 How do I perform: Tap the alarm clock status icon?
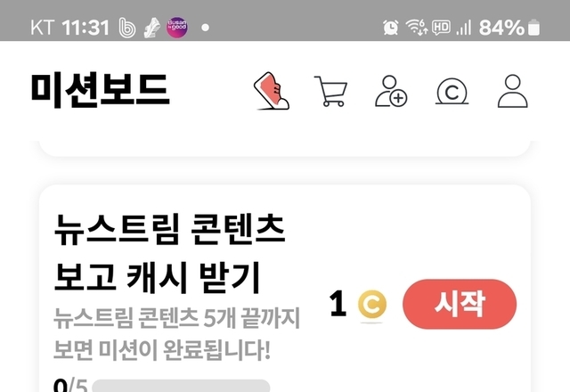tap(390, 28)
